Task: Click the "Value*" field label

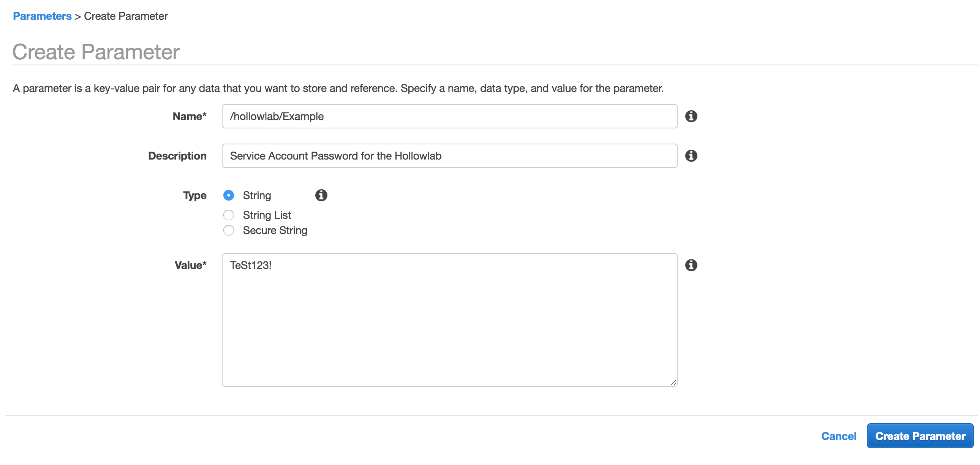Action: click(190, 265)
